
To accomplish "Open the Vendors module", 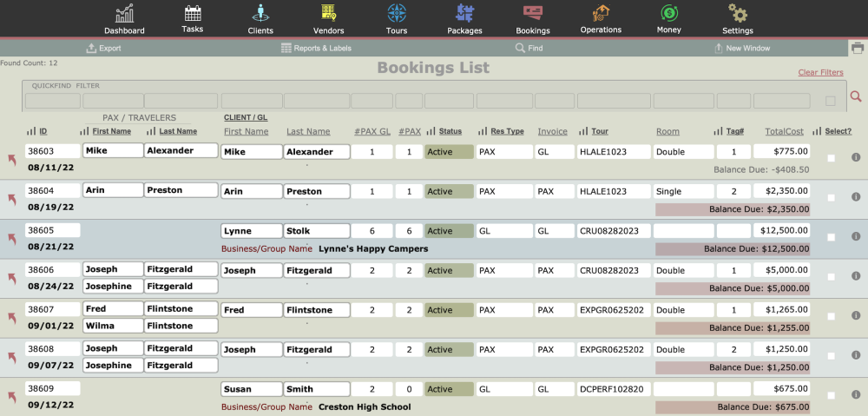I will click(x=328, y=19).
